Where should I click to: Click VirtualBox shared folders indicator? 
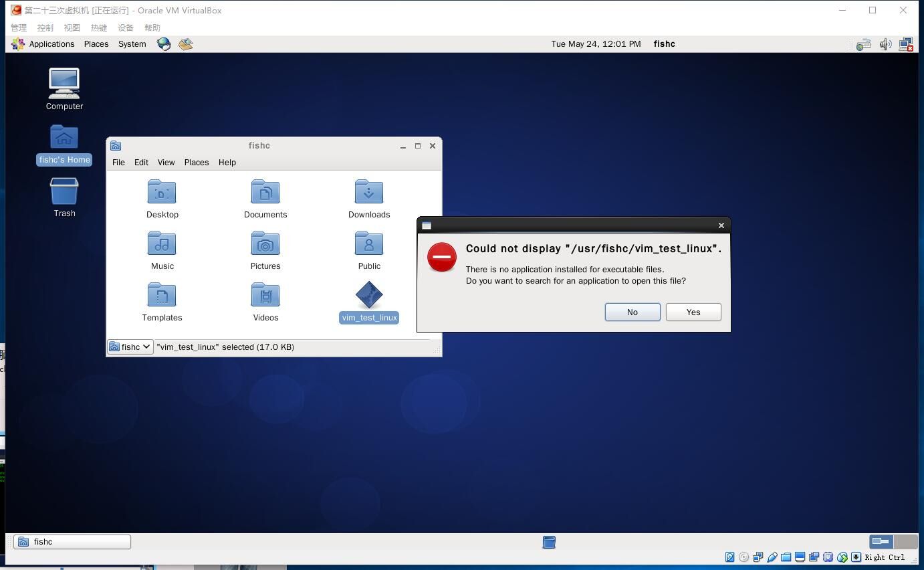click(786, 557)
